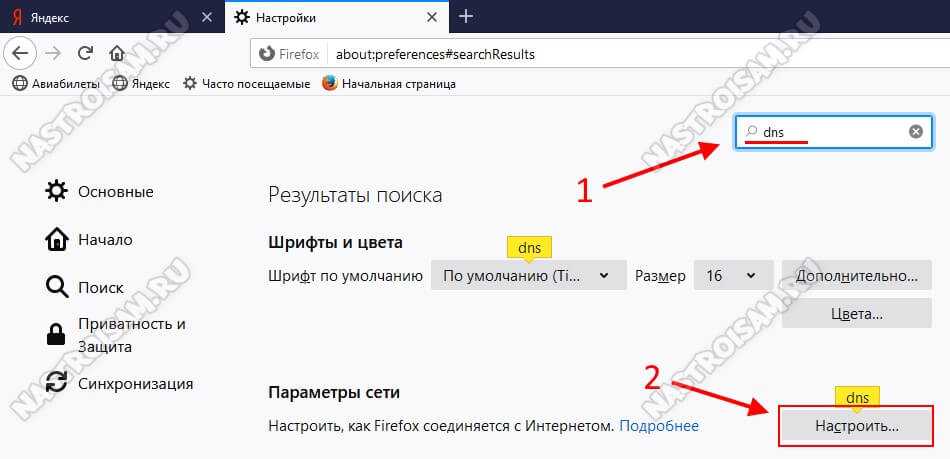
Task: Click the Настроить... network button
Action: point(856,425)
